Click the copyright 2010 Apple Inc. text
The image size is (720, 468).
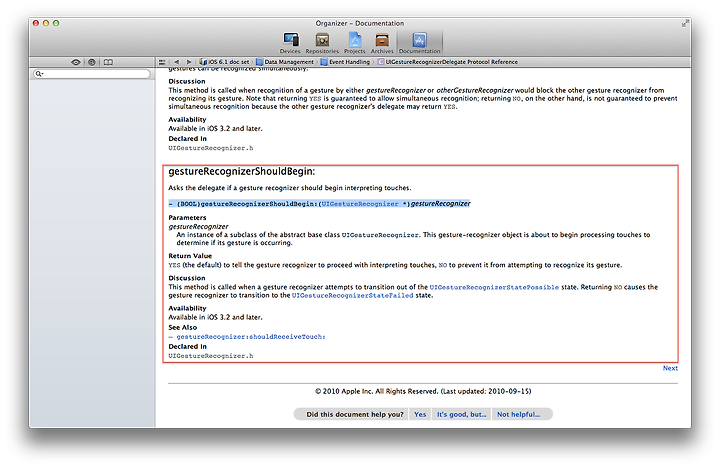point(423,391)
